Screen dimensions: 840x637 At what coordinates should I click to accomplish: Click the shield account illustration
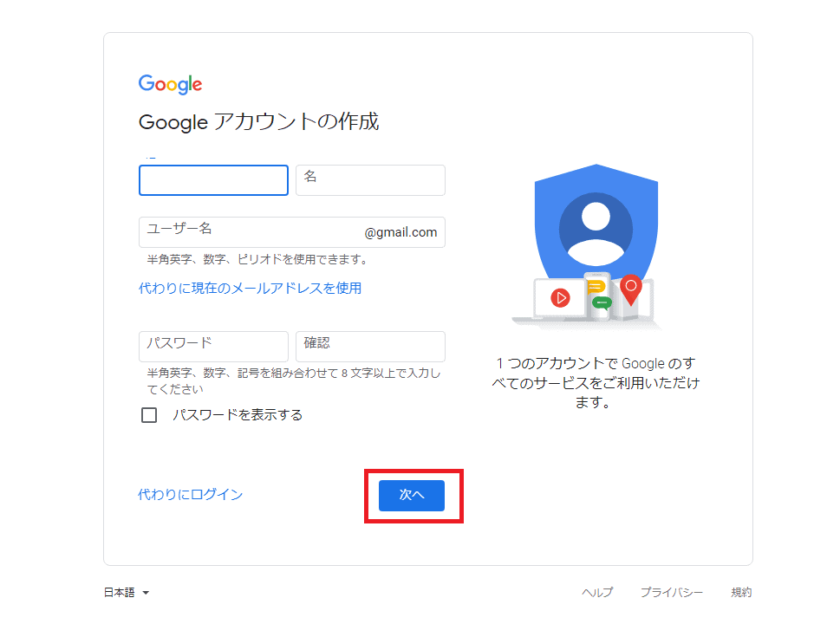pos(587,245)
